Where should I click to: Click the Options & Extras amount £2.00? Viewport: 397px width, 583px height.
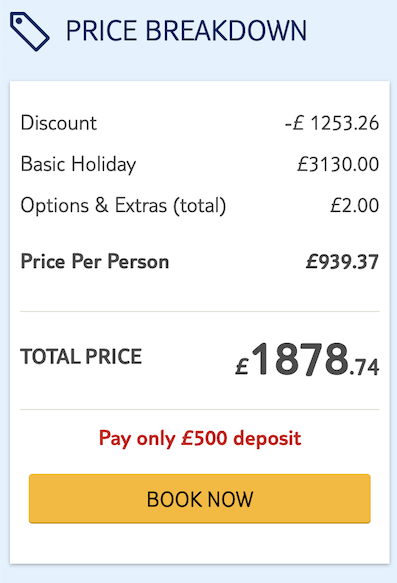point(355,205)
